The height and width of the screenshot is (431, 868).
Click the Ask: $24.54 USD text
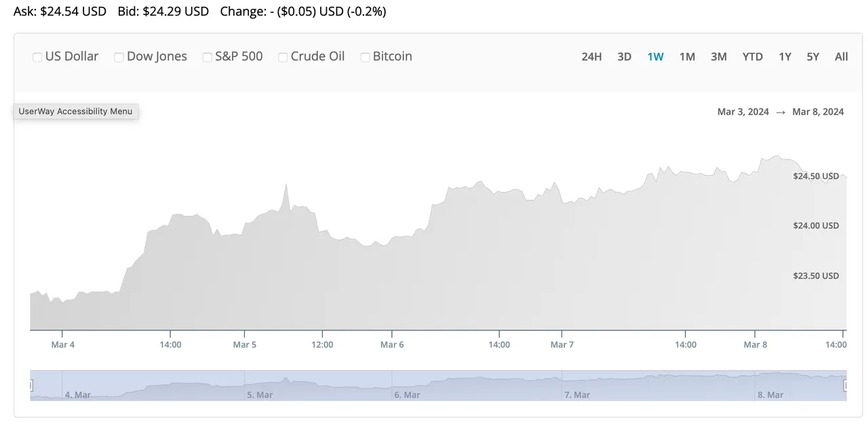coord(60,12)
